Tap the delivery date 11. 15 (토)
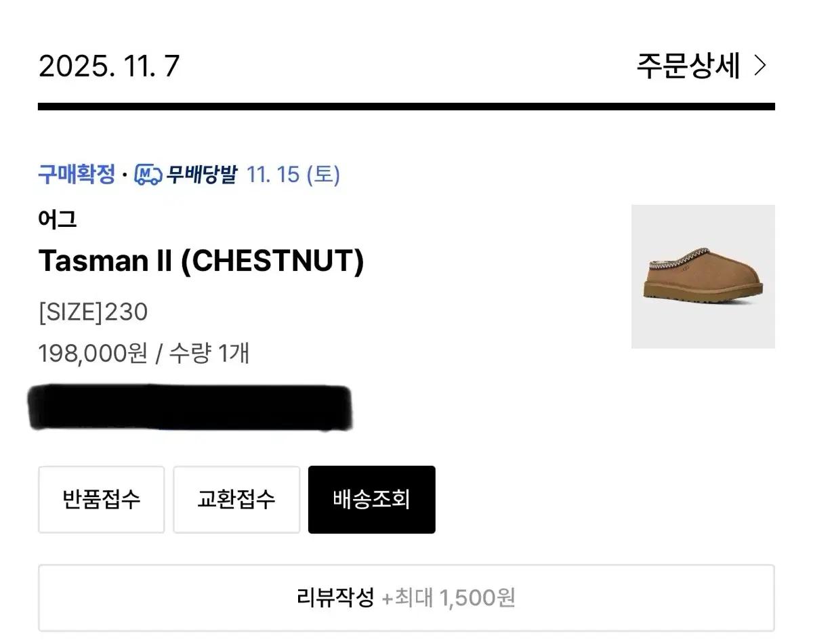Screen dimensions: 813x644 point(293,175)
